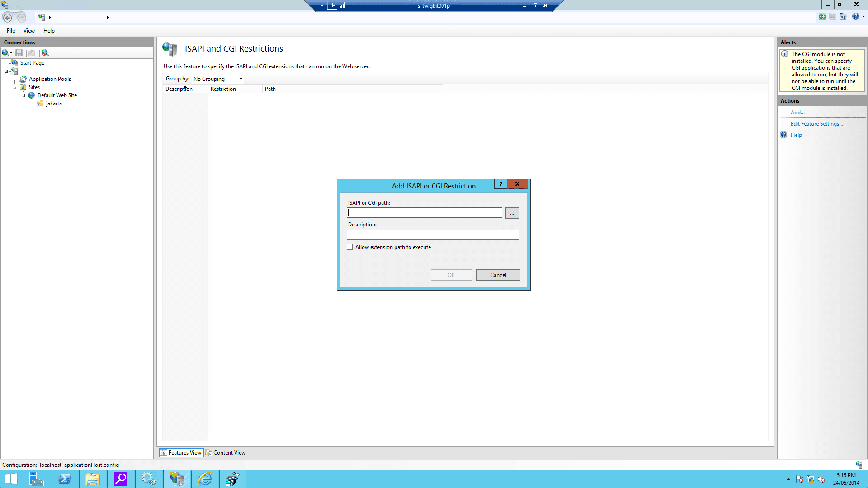Click the Description text field
868x488 pixels.
point(433,235)
